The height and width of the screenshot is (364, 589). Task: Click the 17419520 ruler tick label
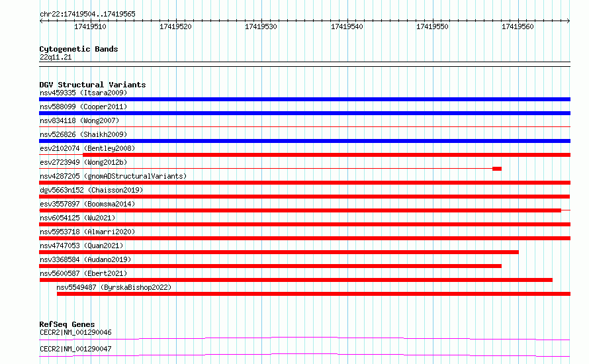coord(175,26)
